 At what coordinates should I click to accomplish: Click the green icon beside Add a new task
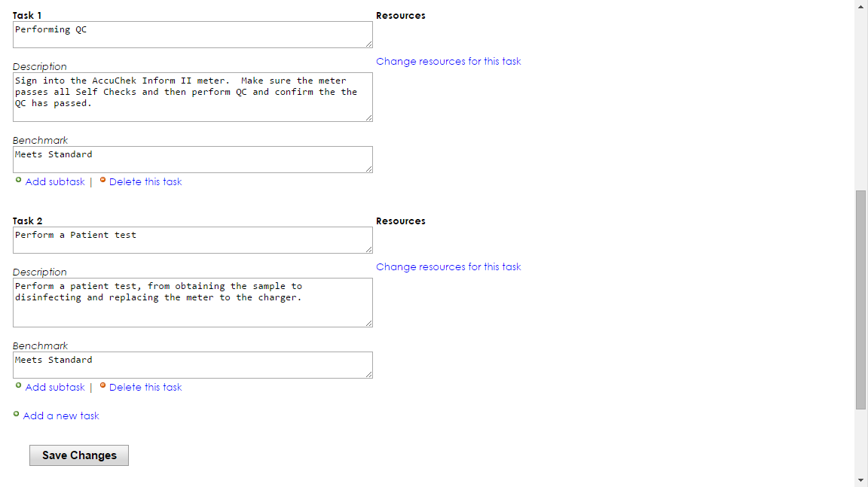[17, 414]
